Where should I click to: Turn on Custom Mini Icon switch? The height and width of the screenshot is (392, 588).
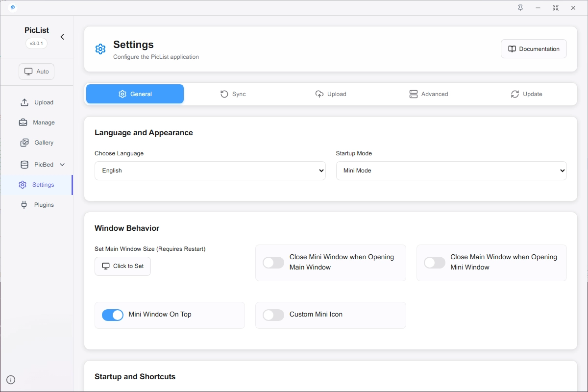point(273,315)
